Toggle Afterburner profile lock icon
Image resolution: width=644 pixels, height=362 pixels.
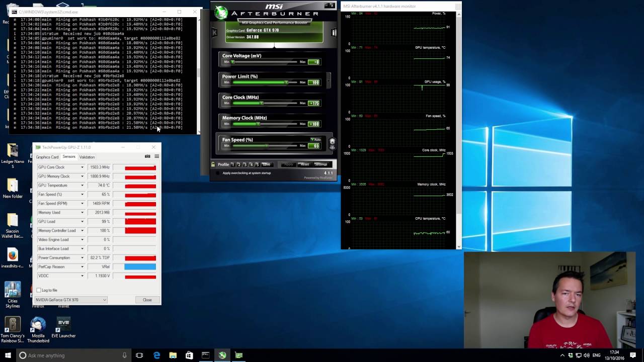coord(213,164)
